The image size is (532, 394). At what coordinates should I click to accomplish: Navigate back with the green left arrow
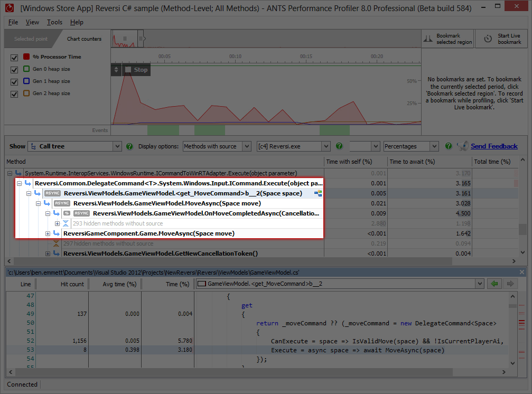click(x=494, y=284)
